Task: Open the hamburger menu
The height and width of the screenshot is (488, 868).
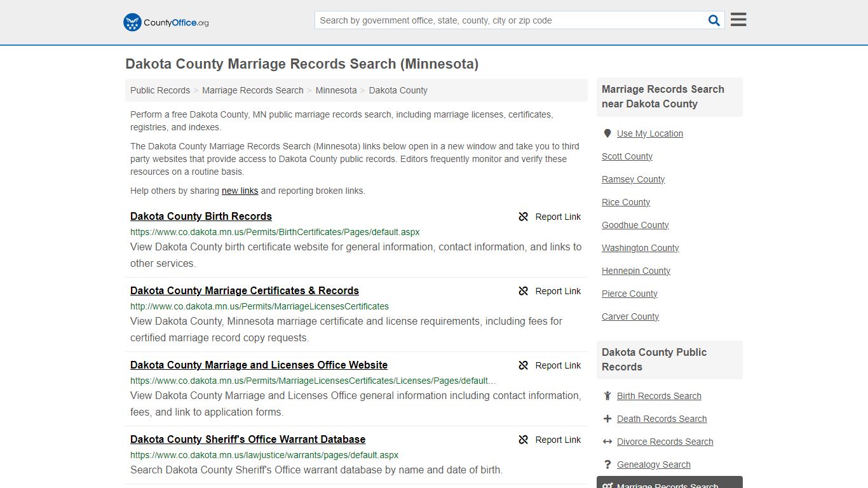Action: click(738, 20)
